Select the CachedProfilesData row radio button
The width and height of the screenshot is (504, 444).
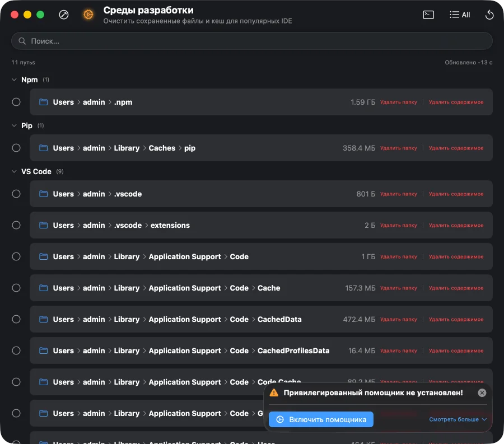pos(16,350)
